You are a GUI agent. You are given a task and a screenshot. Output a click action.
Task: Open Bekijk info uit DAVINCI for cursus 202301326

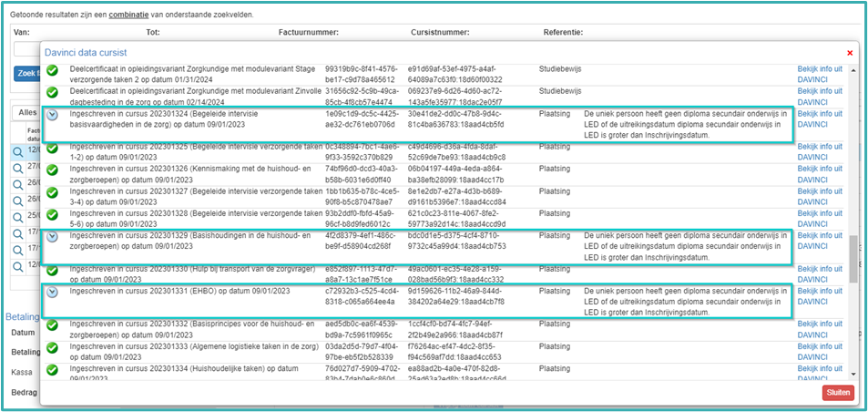(x=820, y=174)
